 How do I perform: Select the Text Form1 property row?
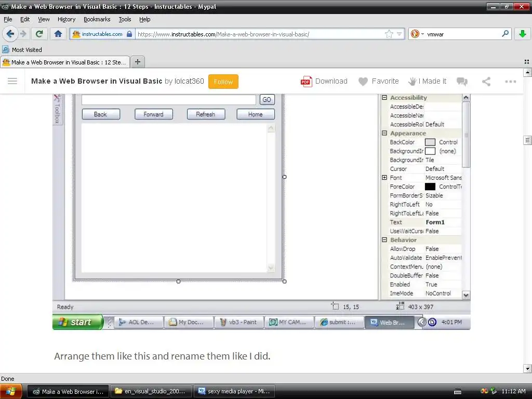click(x=425, y=222)
